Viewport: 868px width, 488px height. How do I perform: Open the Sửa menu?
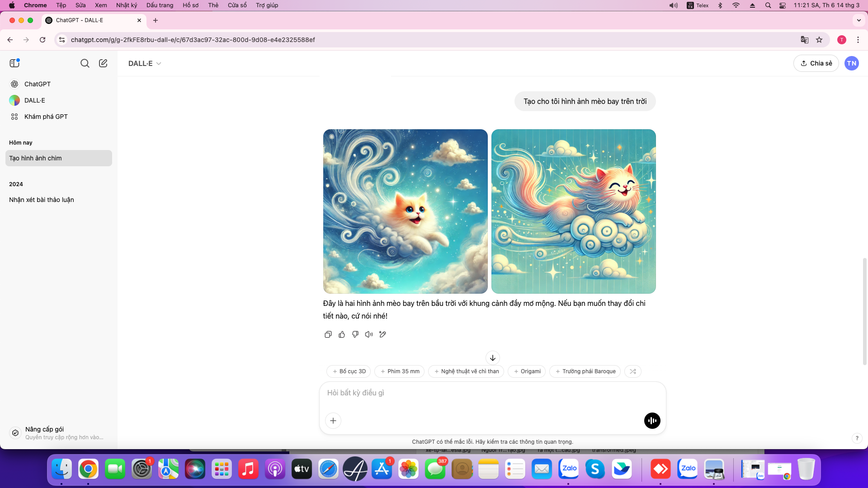(x=80, y=5)
